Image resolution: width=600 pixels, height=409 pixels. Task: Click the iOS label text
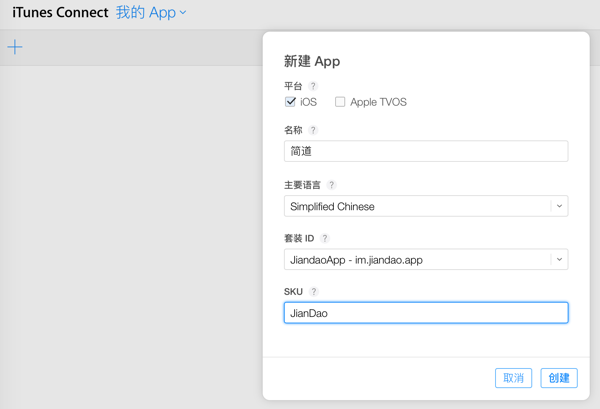click(x=308, y=102)
